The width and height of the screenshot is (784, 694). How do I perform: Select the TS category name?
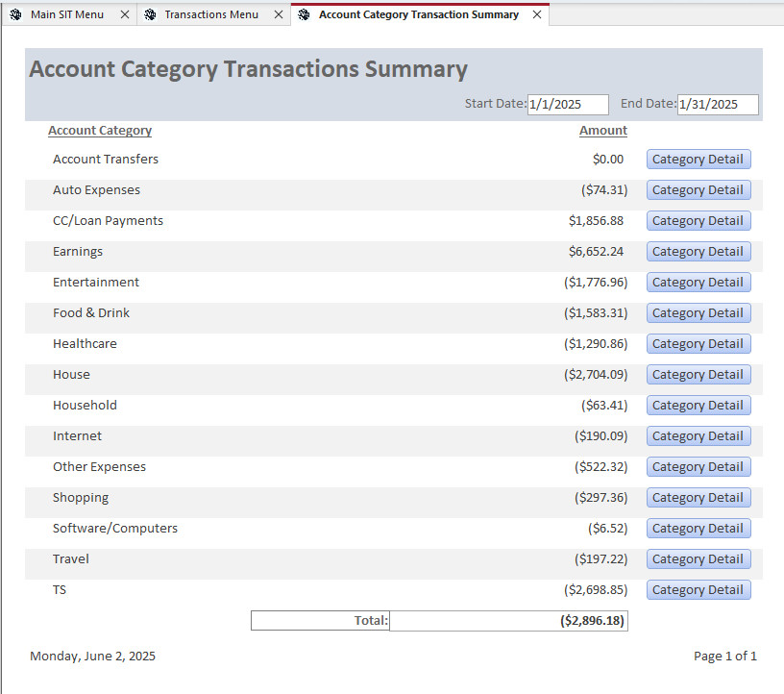click(60, 590)
